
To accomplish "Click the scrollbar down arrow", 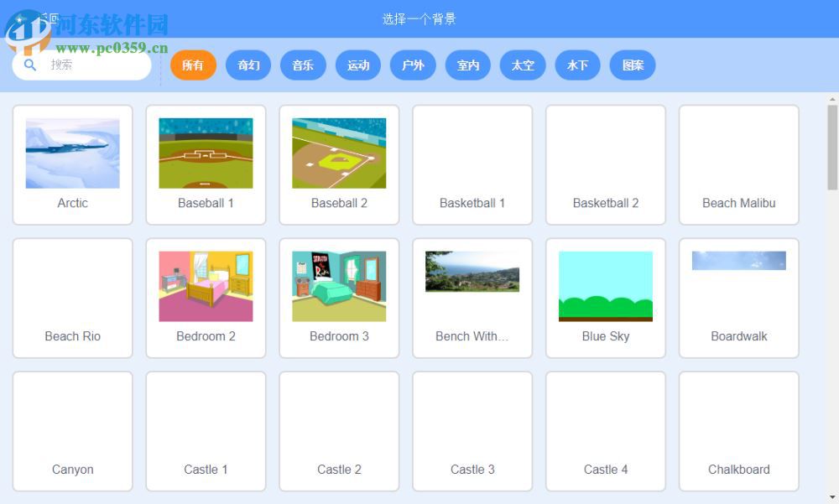I will coord(833,497).
